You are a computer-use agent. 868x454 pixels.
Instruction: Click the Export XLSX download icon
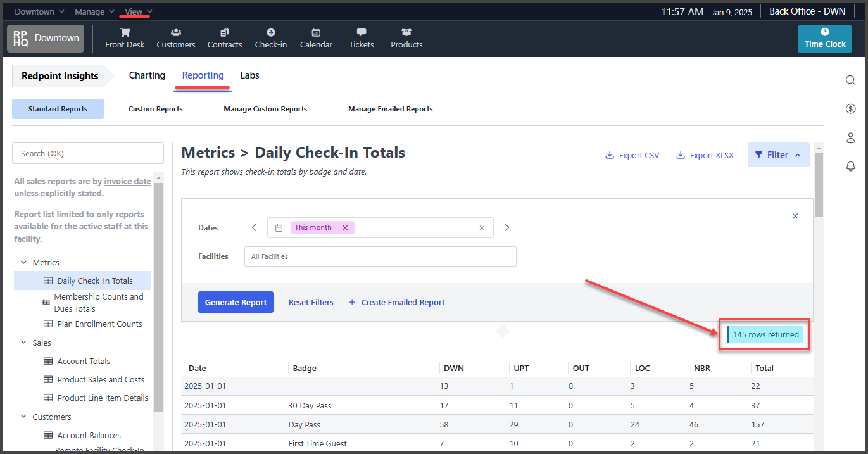point(681,155)
